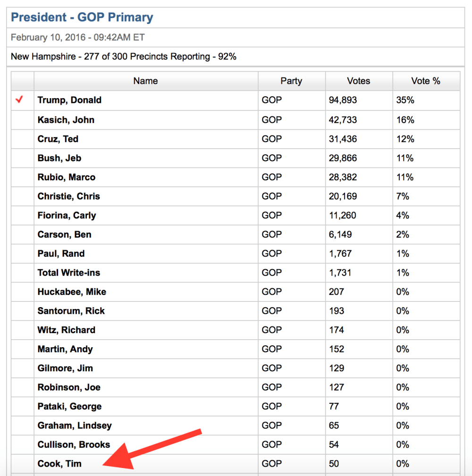Select the Kasich, John name cell

click(x=66, y=120)
